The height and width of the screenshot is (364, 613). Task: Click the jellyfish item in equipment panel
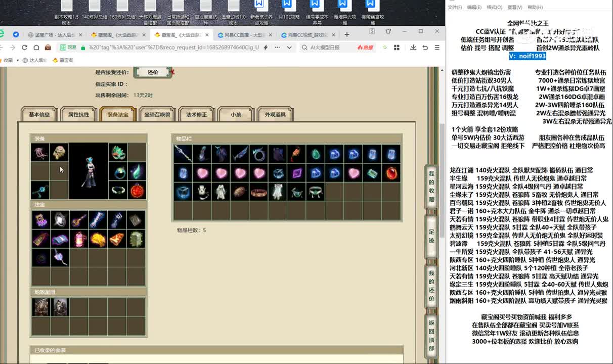40,152
